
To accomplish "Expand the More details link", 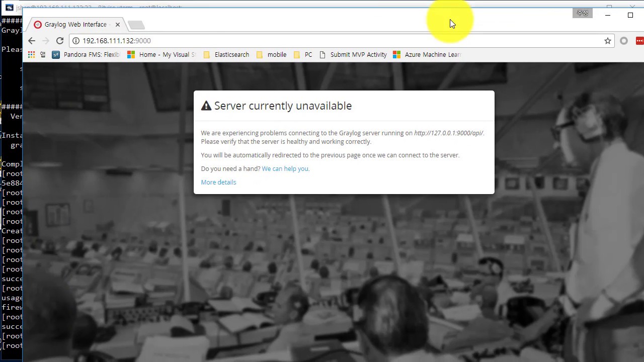I will [218, 182].
